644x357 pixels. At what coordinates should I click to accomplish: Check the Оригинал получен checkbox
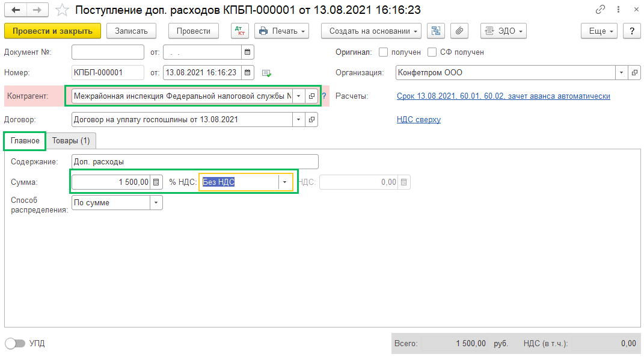click(x=384, y=52)
